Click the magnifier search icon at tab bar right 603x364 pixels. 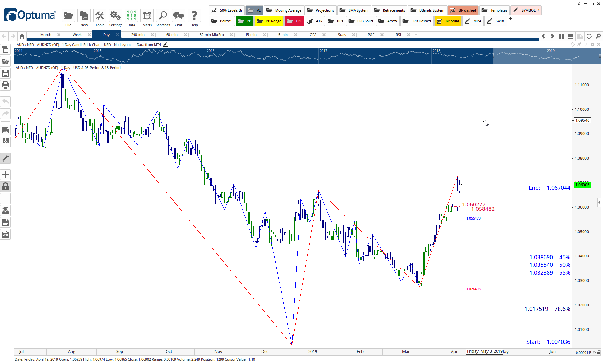[598, 36]
